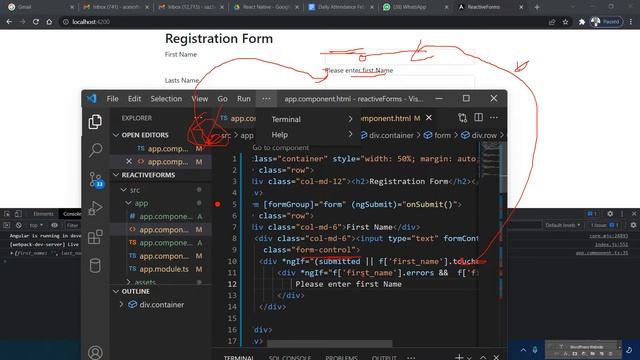Open the Selection menu
The height and width of the screenshot is (360, 640).
click(166, 99)
